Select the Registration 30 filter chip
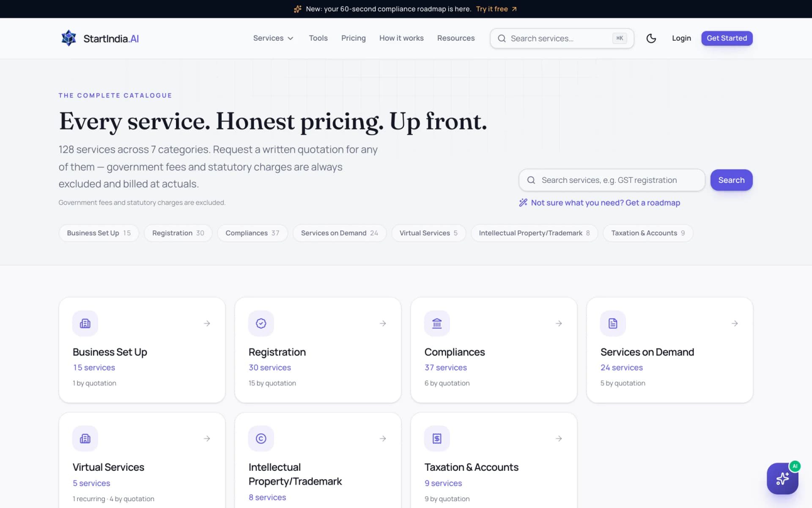The image size is (812, 508). pos(178,233)
